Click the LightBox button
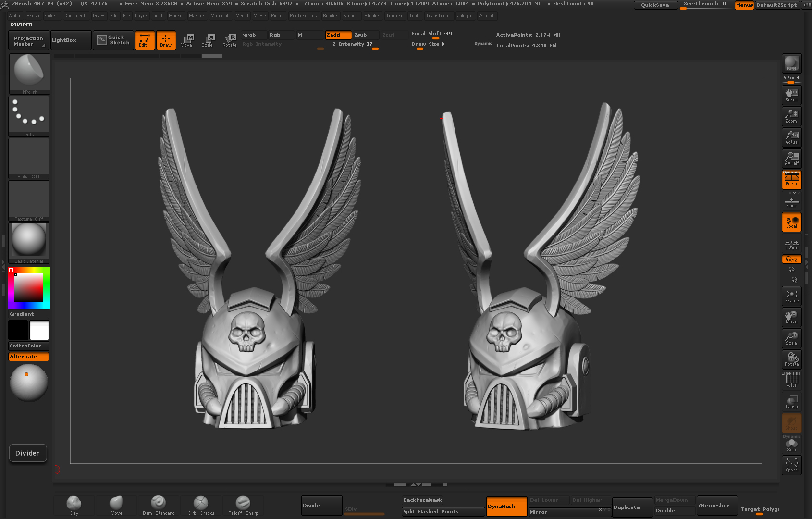The width and height of the screenshot is (812, 519). 71,40
